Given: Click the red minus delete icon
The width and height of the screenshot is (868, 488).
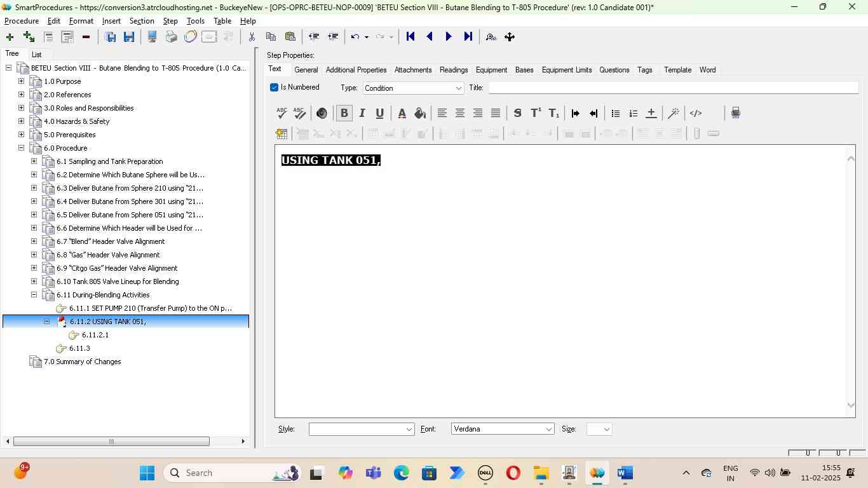Looking at the screenshot, I should (86, 37).
